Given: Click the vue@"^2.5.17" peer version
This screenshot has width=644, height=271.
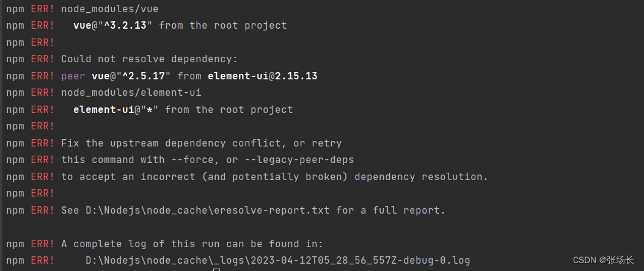Looking at the screenshot, I should tap(131, 76).
